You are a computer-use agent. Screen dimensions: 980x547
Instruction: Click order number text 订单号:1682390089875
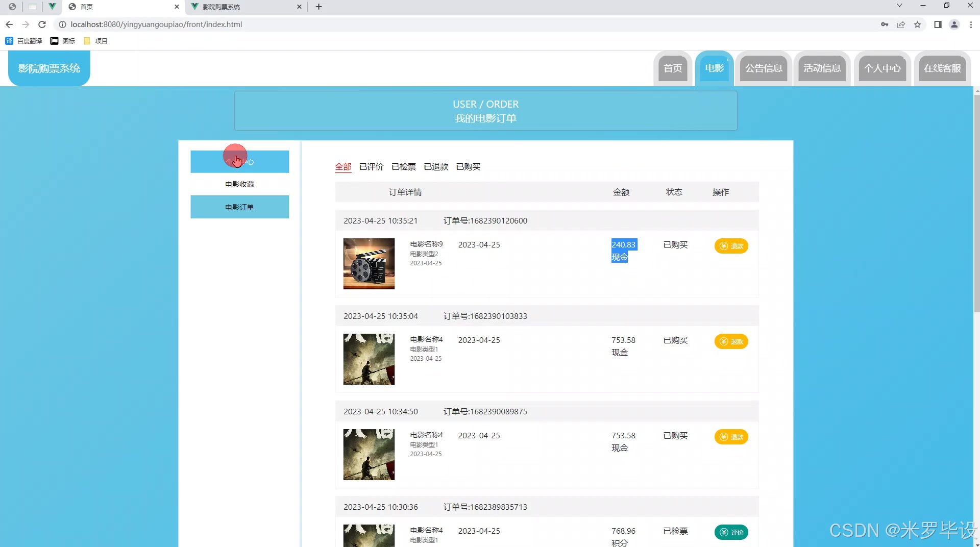(485, 412)
